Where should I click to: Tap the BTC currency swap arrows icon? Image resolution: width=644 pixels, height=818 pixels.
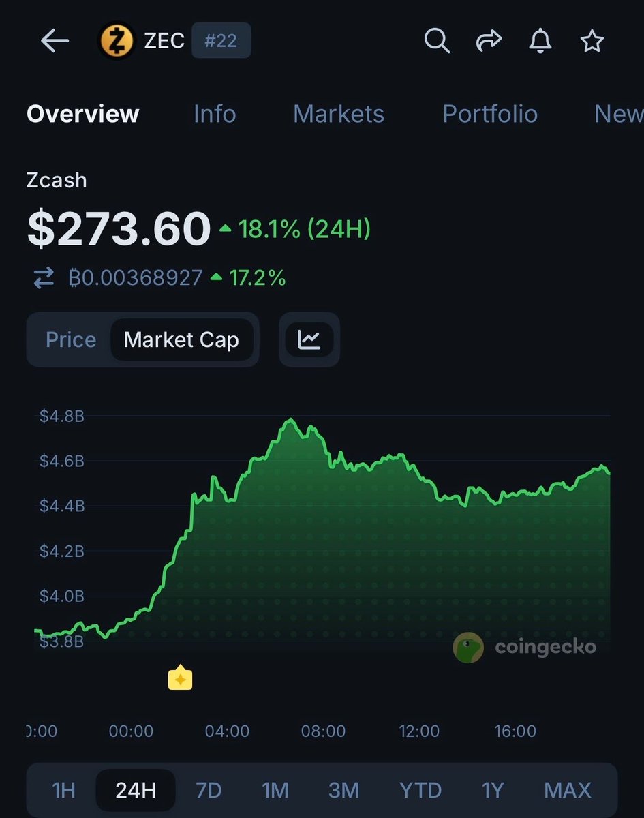[x=44, y=278]
